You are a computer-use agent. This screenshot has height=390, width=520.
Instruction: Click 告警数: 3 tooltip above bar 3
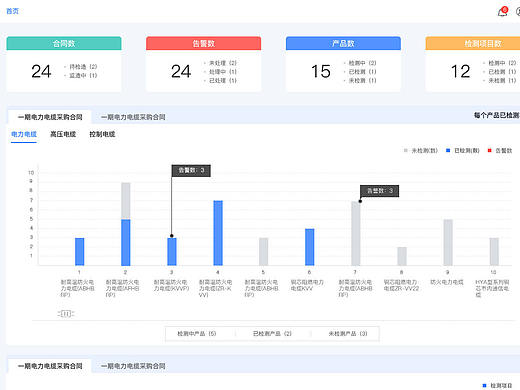click(x=191, y=170)
